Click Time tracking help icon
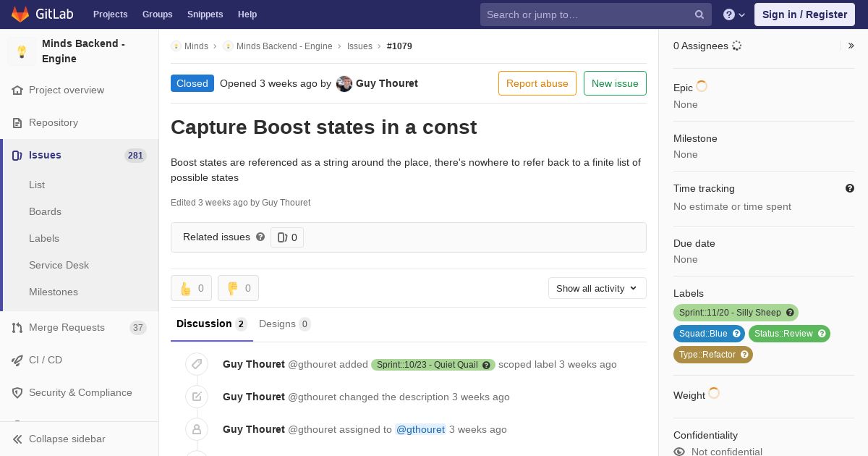This screenshot has width=868, height=456. 850,188
